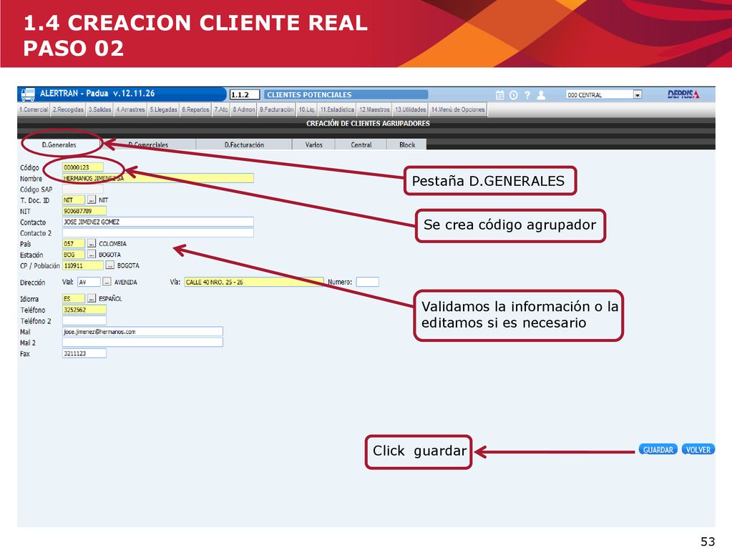Open 2.Recogidas menu
Viewport: 732px width, 560px height.
tap(68, 109)
